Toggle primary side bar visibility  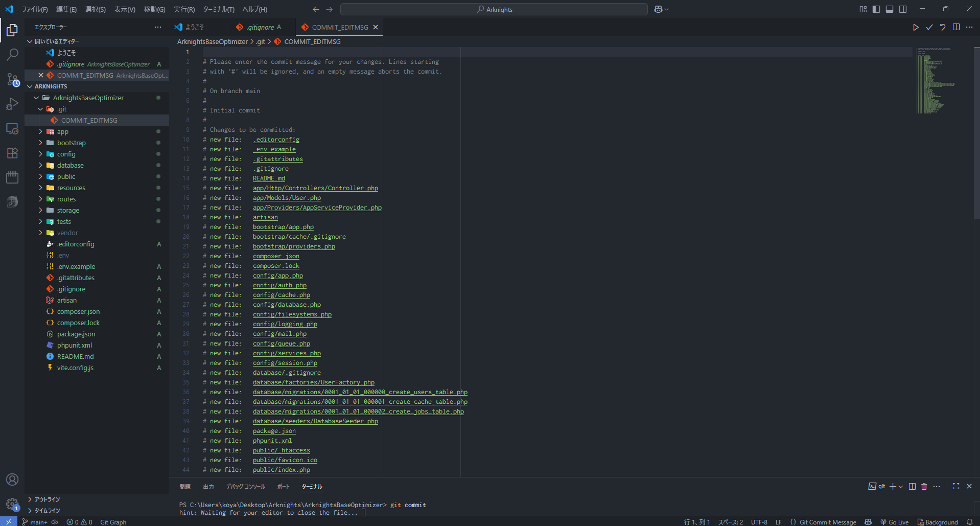[876, 9]
